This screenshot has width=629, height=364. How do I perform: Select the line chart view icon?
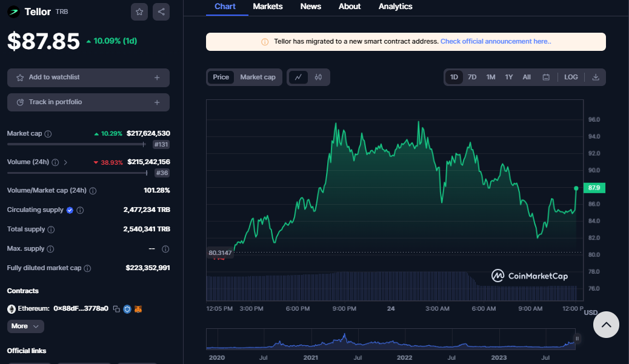click(x=298, y=77)
